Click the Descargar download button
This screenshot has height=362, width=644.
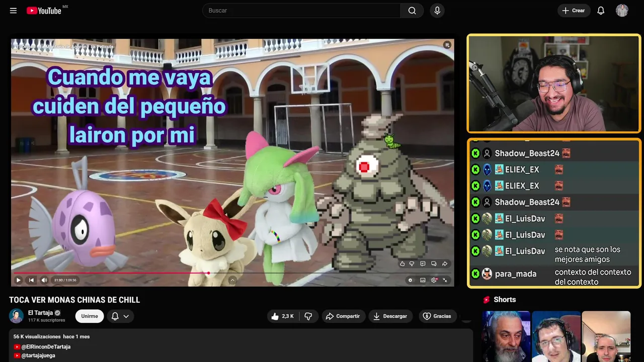click(390, 316)
